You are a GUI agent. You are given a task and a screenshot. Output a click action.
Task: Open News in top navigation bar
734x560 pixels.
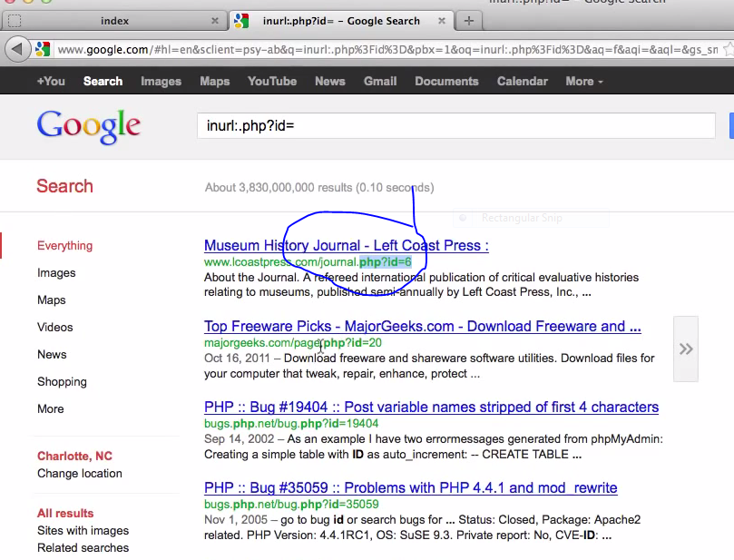click(x=330, y=81)
